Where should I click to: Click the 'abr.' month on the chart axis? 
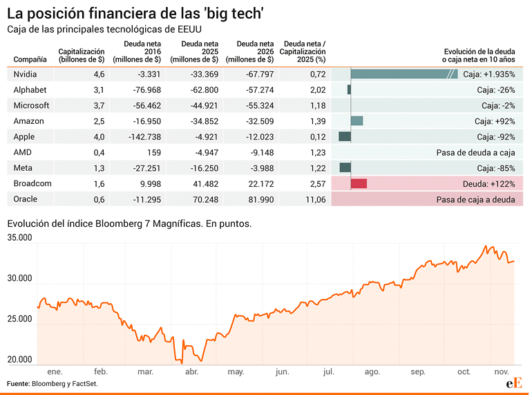pos(191,372)
